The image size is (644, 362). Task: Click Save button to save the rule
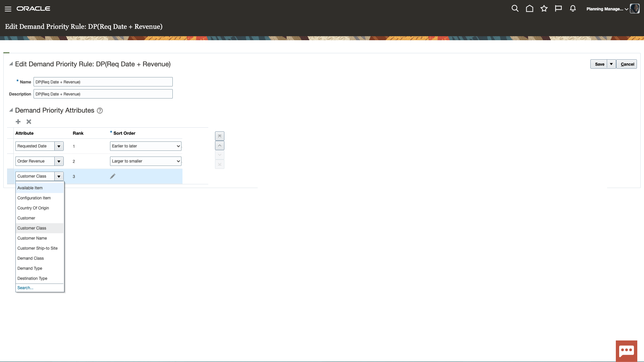599,64
